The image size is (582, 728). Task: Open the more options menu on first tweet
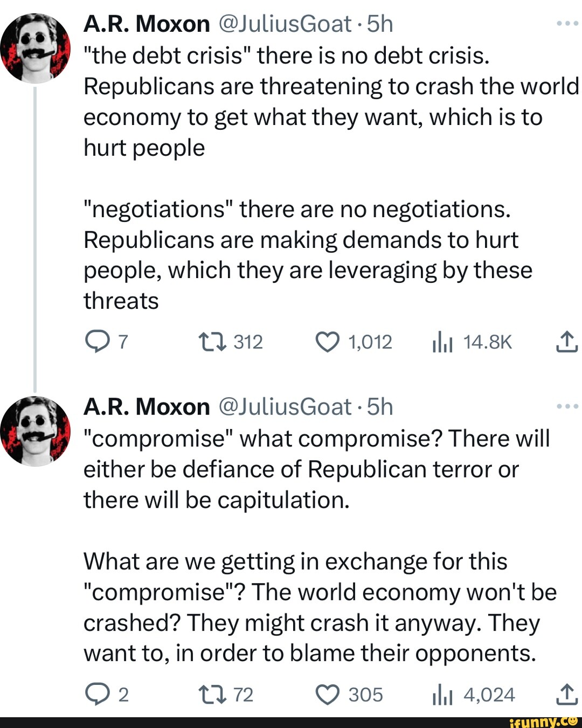(567, 24)
